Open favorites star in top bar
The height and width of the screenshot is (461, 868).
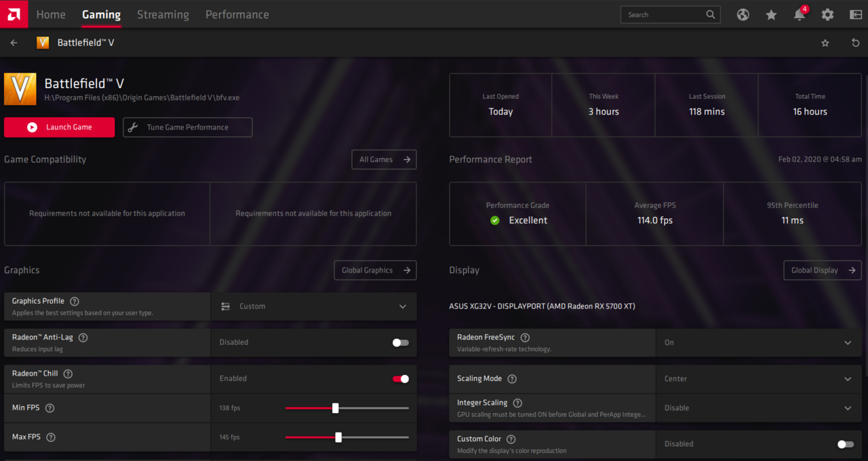click(x=771, y=14)
